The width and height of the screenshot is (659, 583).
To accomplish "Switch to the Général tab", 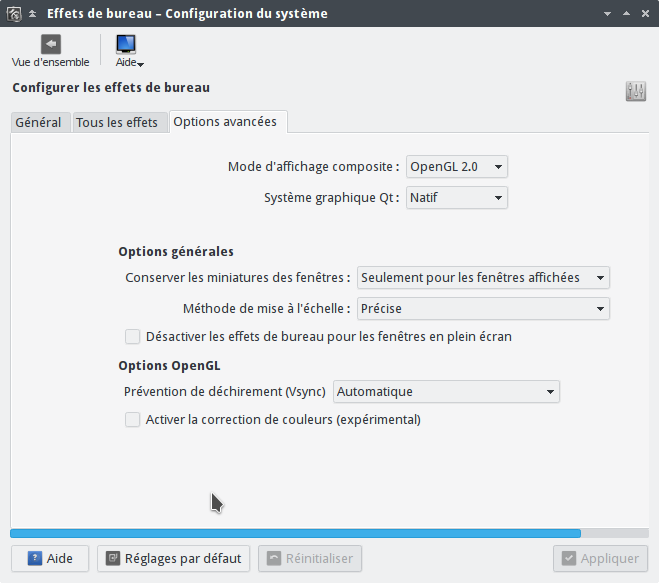I will (x=40, y=122).
